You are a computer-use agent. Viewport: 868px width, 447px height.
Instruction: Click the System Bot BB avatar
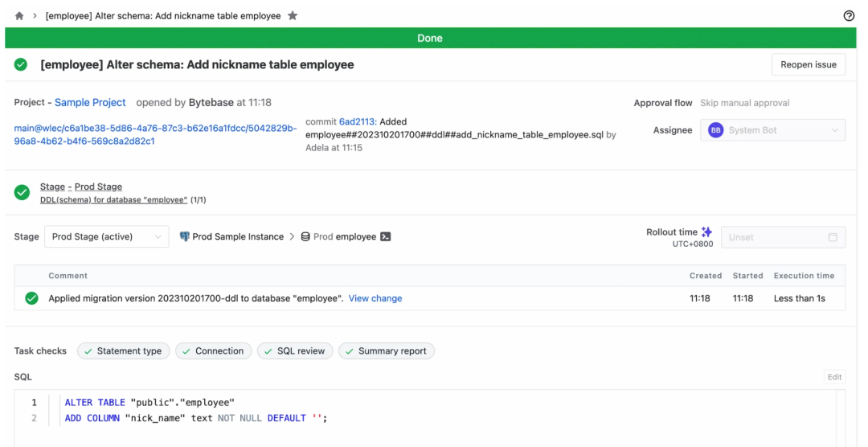tap(716, 130)
